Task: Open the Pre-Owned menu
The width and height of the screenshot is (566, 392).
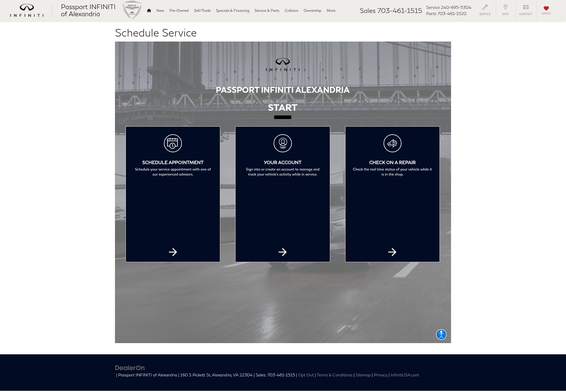Action: click(179, 11)
